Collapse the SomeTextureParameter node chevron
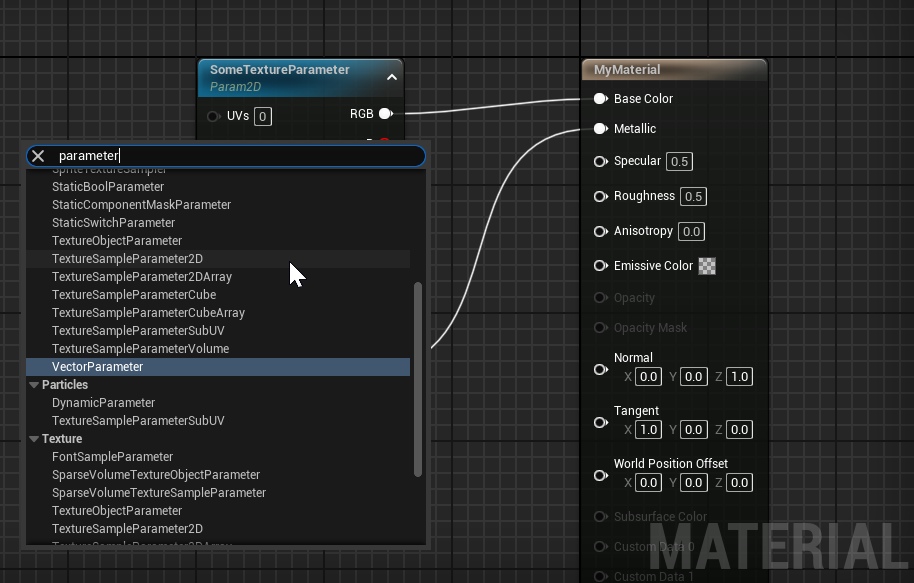Viewport: 914px width, 583px height. click(392, 77)
